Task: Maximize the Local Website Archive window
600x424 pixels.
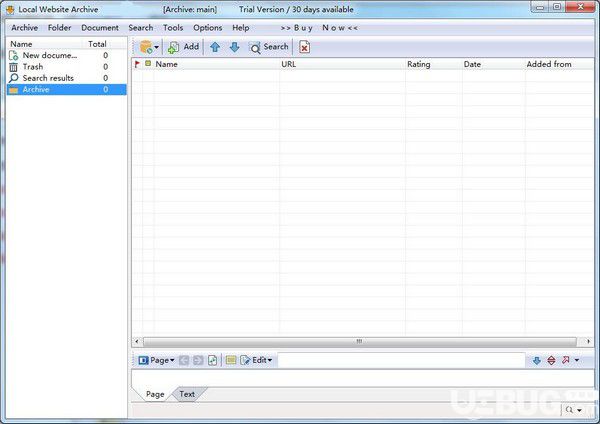Action: tap(557, 7)
